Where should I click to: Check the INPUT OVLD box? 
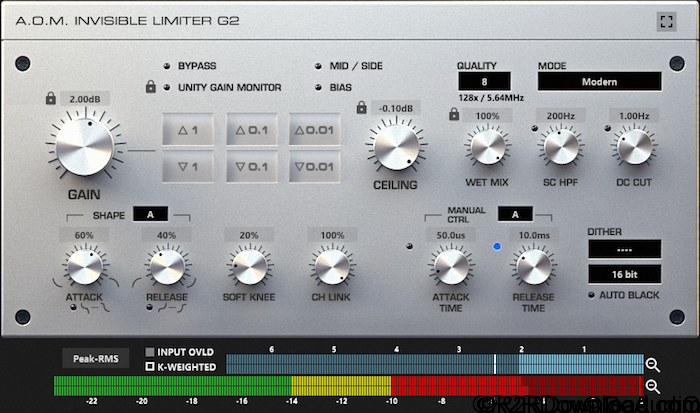pos(150,352)
